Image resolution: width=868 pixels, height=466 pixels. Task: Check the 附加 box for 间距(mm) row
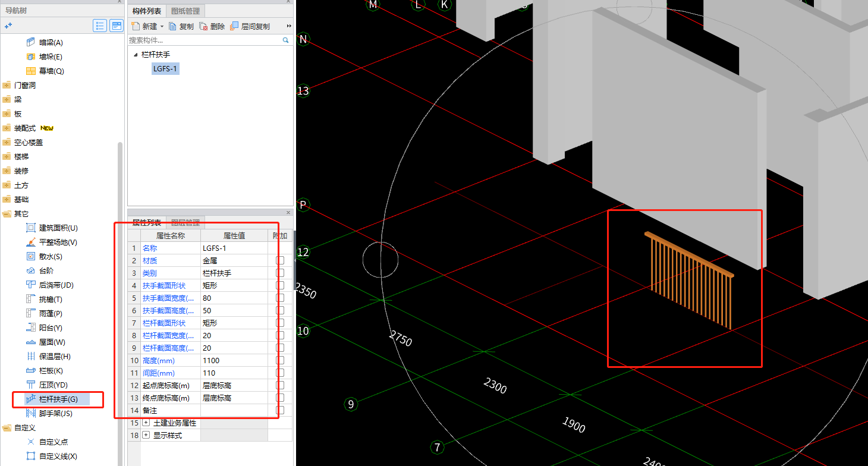click(x=280, y=373)
